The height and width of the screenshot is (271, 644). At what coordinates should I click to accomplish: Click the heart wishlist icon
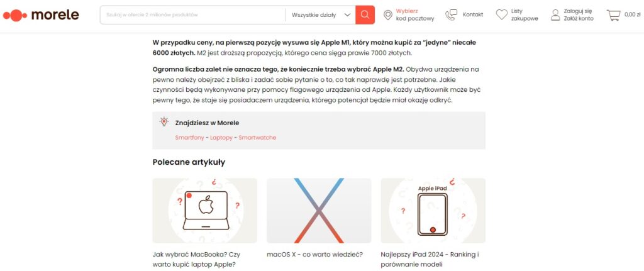[x=501, y=15]
